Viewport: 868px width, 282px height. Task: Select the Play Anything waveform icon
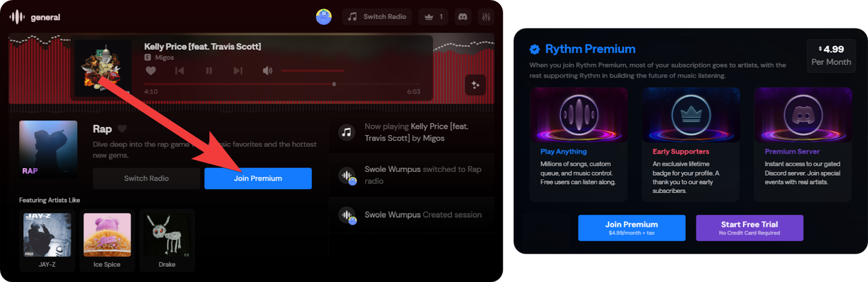(x=579, y=115)
